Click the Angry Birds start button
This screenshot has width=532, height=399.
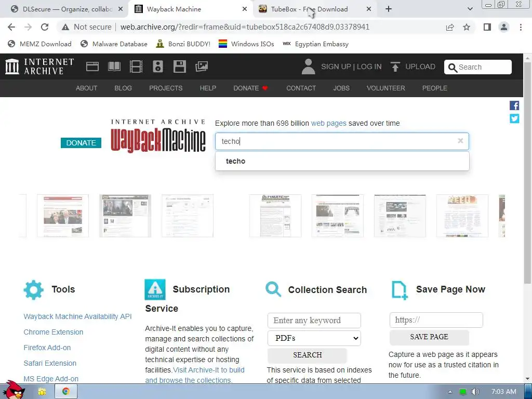click(13, 390)
